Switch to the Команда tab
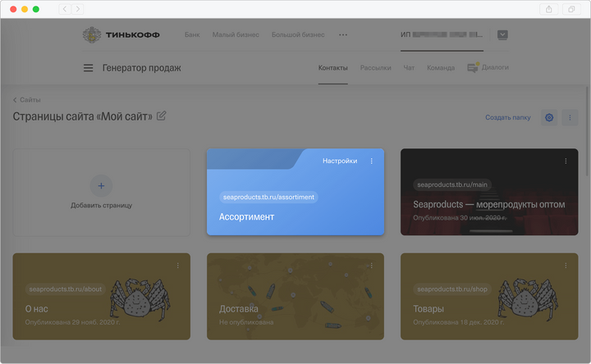591x364 pixels. coord(441,68)
